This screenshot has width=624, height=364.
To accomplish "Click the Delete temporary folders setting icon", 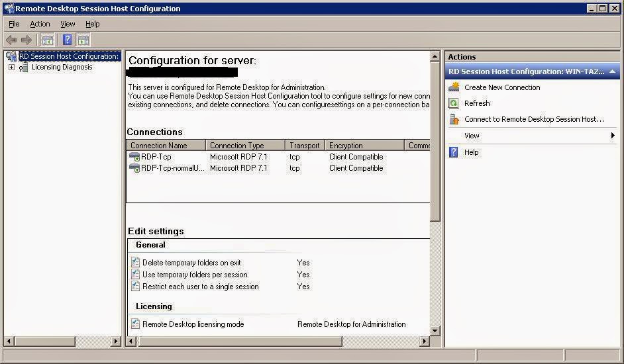I will 135,262.
